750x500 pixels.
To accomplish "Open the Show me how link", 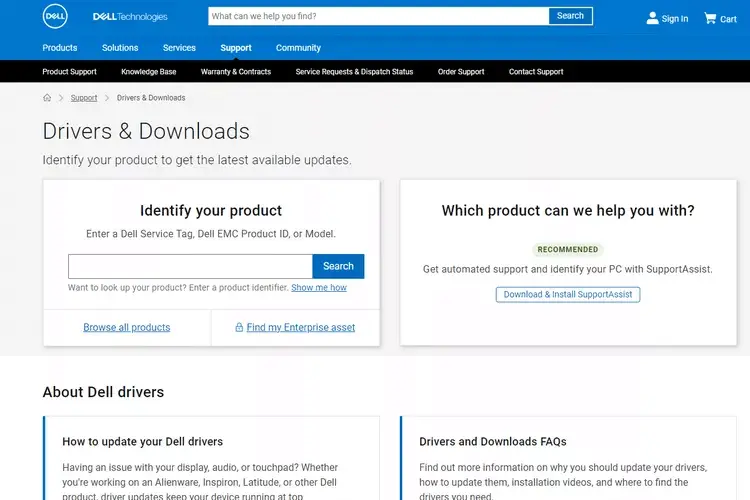I will pos(319,288).
